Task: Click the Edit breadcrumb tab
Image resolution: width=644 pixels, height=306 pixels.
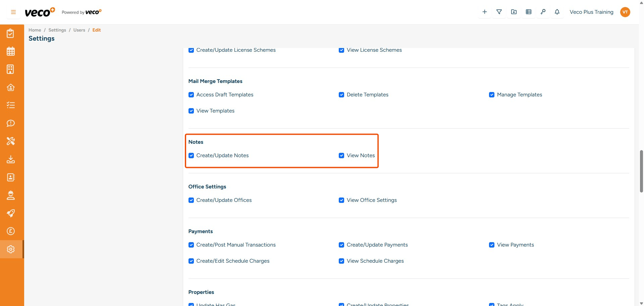Action: 97,30
